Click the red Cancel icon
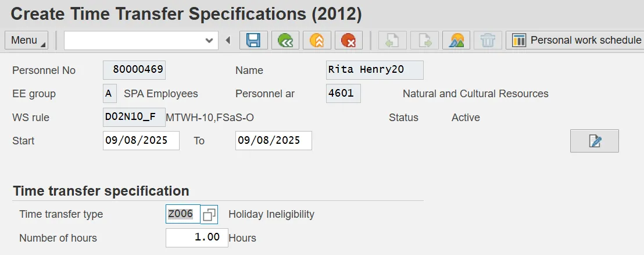The height and width of the screenshot is (255, 644). (348, 40)
